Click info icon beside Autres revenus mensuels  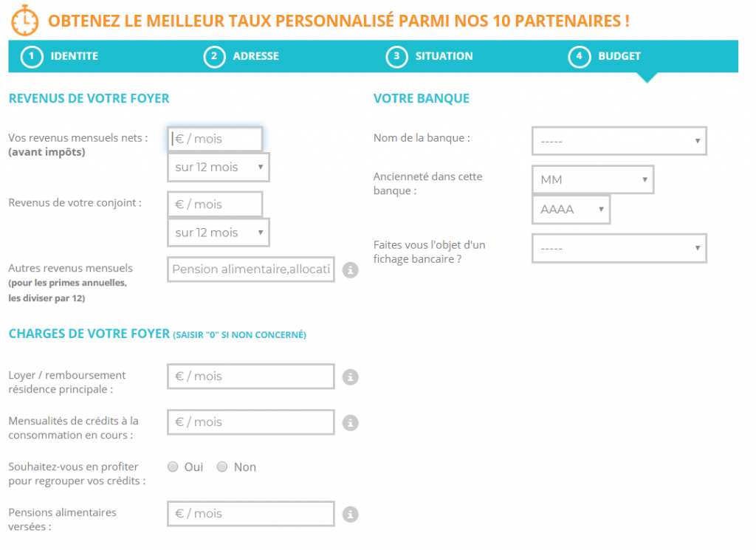click(351, 270)
